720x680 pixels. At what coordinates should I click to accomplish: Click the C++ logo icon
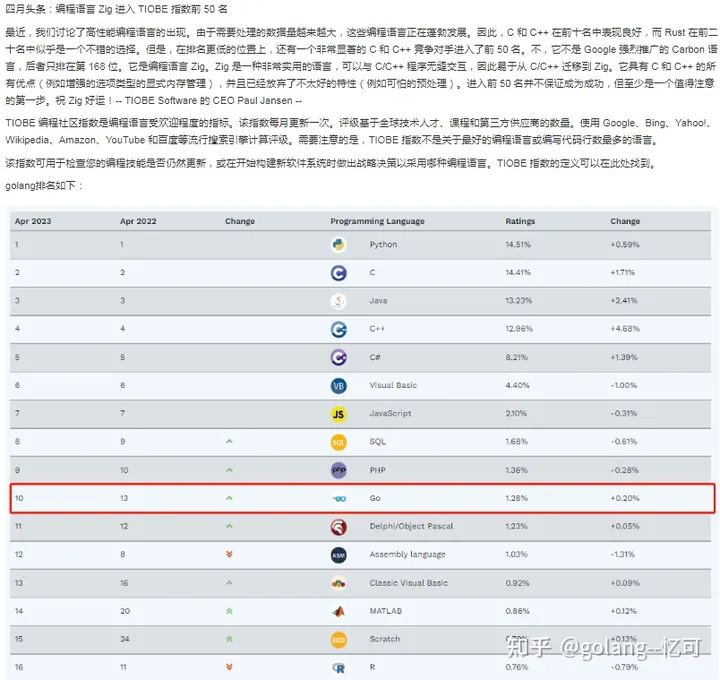click(x=338, y=329)
